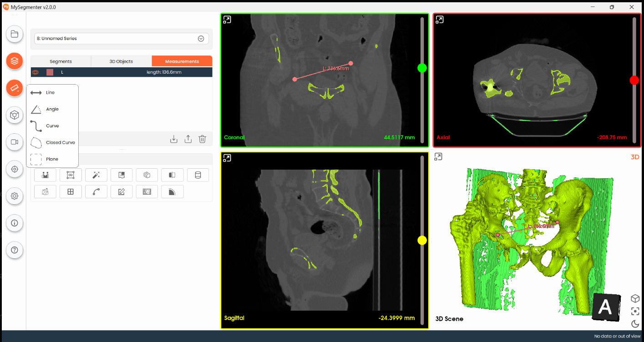Image resolution: width=644 pixels, height=342 pixels.
Task: Click the camera recording sidebar icon
Action: coord(15,142)
